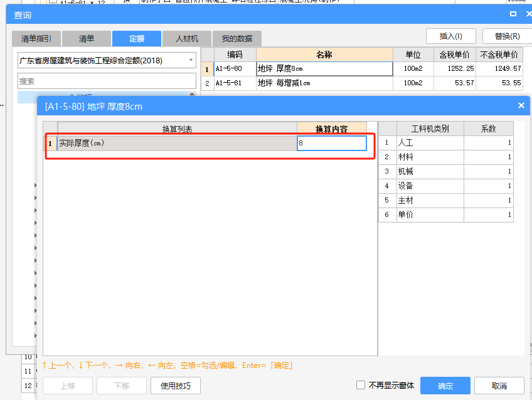Open the 广东省房屋建筑与装饰工程综合定额(2018) dropdown
Viewport: 532px width, 400px height.
click(107, 61)
